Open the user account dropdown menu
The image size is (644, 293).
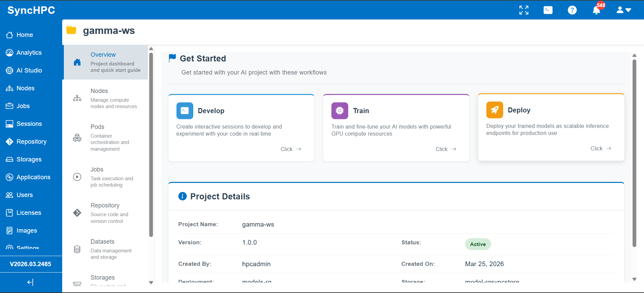point(624,10)
